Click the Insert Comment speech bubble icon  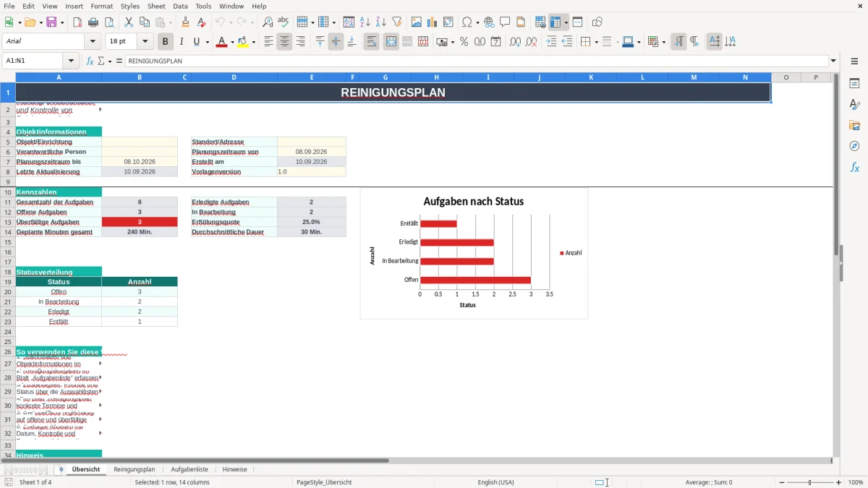coord(505,22)
